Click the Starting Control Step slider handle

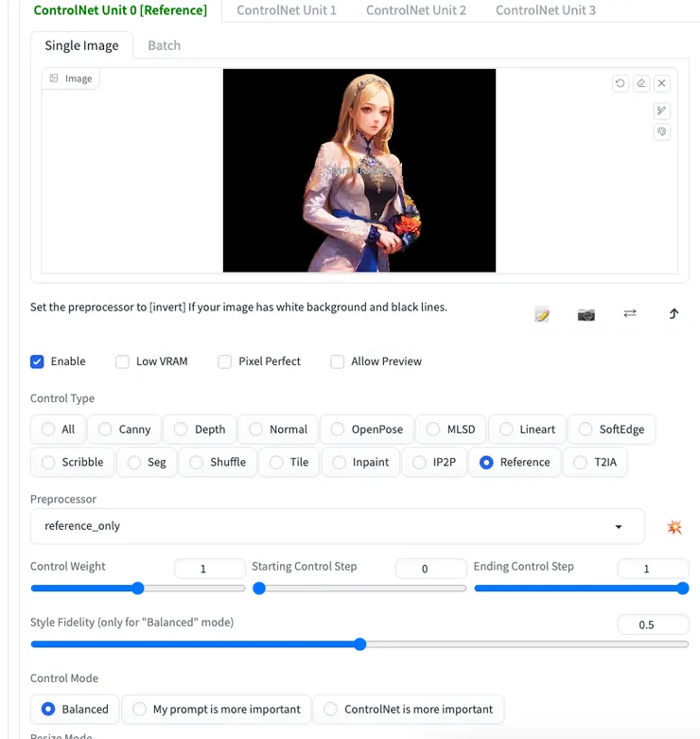coord(259,589)
